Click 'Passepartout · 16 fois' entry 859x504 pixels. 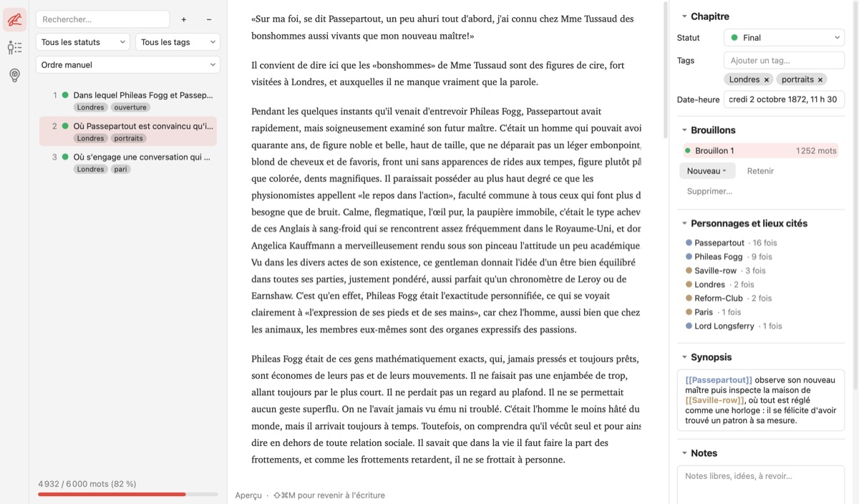tap(731, 243)
